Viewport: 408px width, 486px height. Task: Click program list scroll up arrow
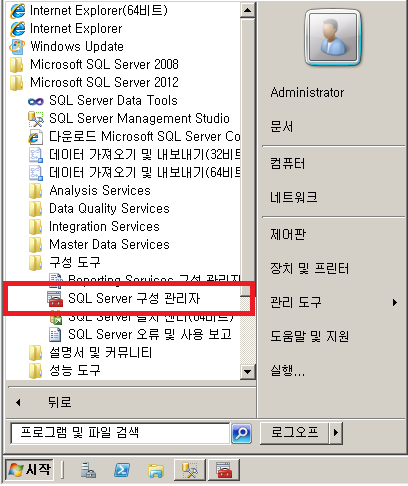(x=247, y=10)
